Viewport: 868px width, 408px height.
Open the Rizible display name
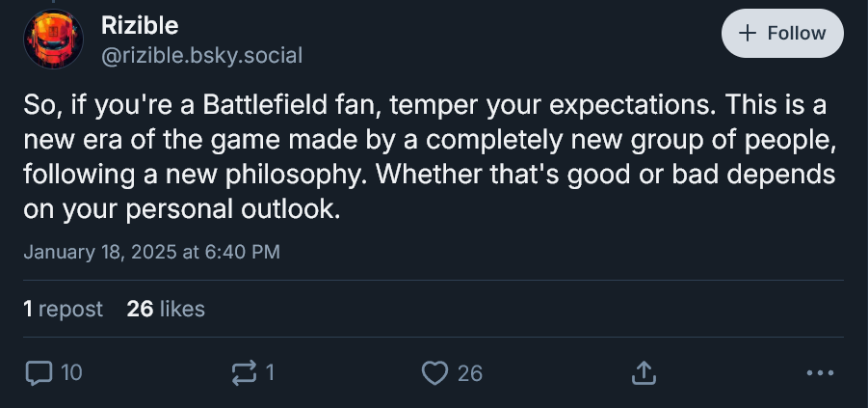pyautogui.click(x=140, y=26)
